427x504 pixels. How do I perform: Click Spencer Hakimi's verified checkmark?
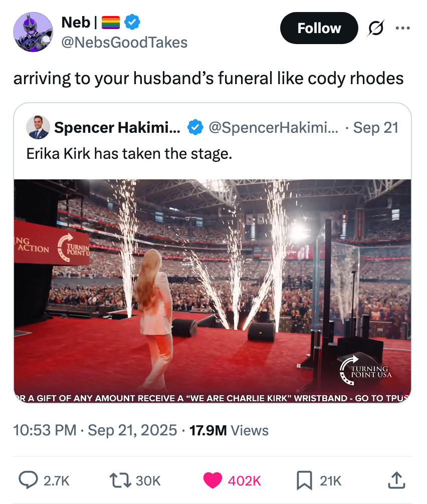pos(192,127)
